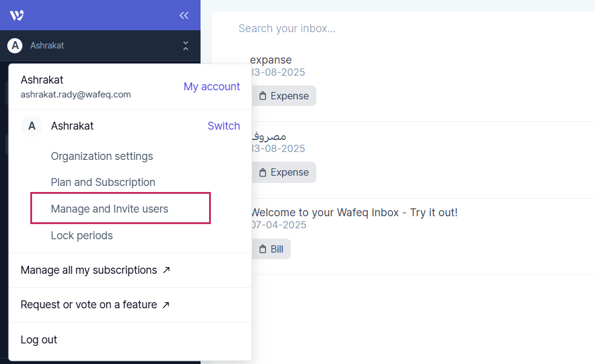Click the external-link arrow beside Manage all my subscriptions
Screen dimensions: 595x364
click(x=165, y=270)
